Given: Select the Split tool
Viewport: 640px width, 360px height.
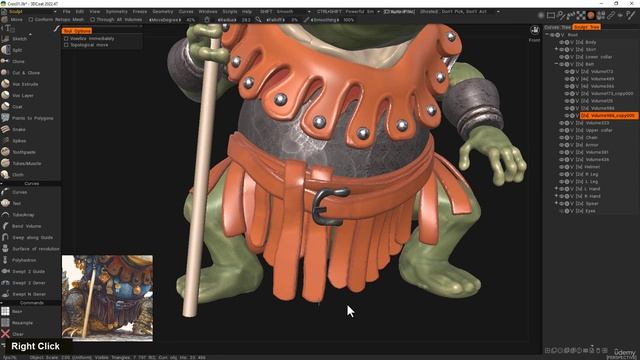Looking at the screenshot, I should (16, 50).
